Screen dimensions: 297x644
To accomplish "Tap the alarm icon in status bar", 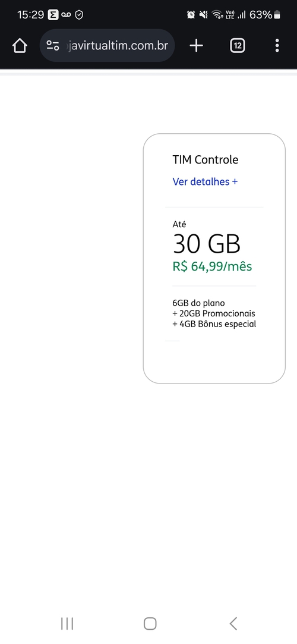I will 191,15.
